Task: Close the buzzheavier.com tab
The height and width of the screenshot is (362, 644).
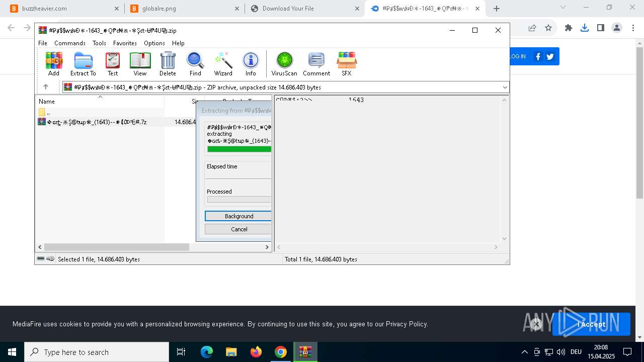Action: (x=116, y=9)
